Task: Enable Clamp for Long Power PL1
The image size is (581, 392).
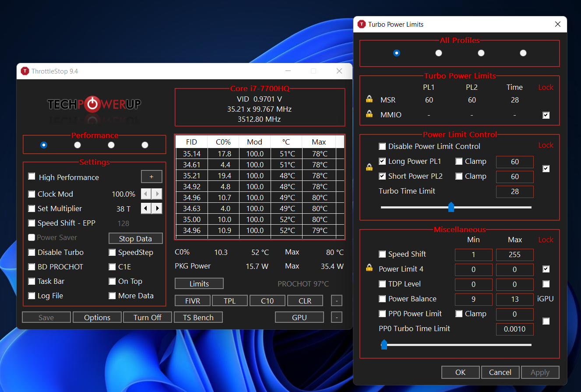Action: (459, 161)
